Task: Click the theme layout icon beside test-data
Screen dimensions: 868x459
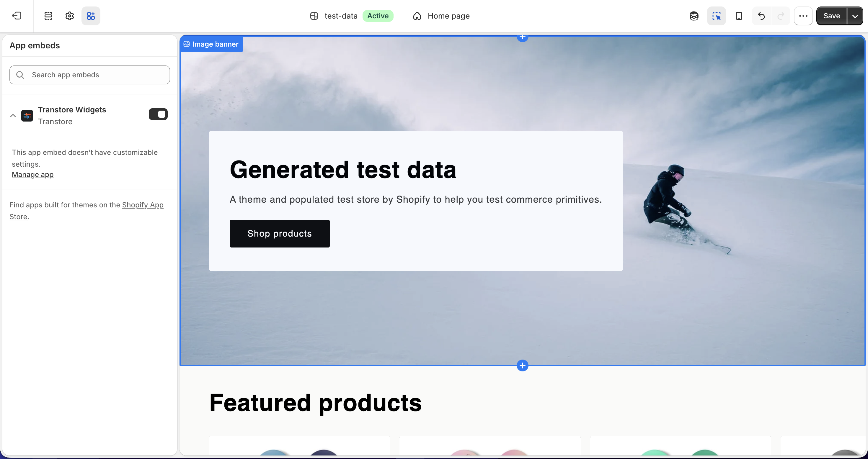Action: coord(314,16)
